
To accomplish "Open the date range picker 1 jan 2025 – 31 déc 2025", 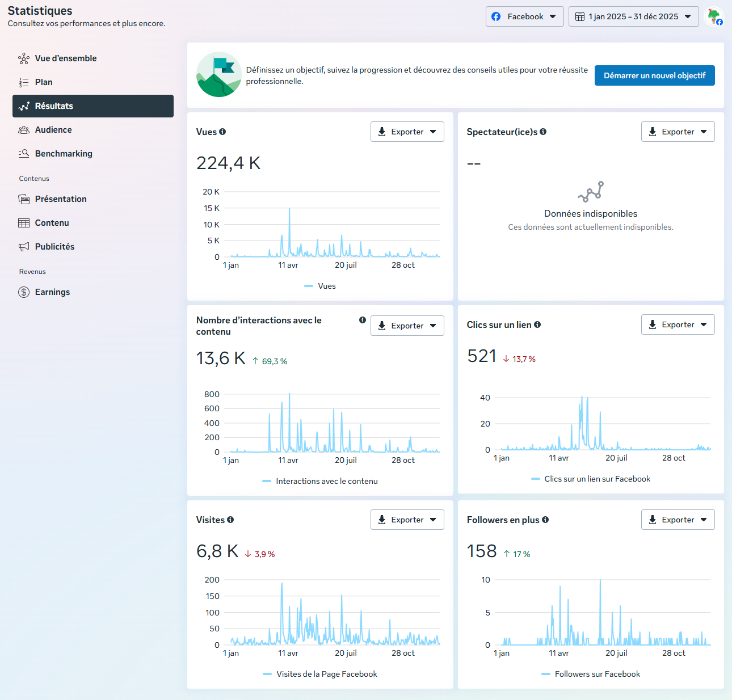I will [633, 16].
